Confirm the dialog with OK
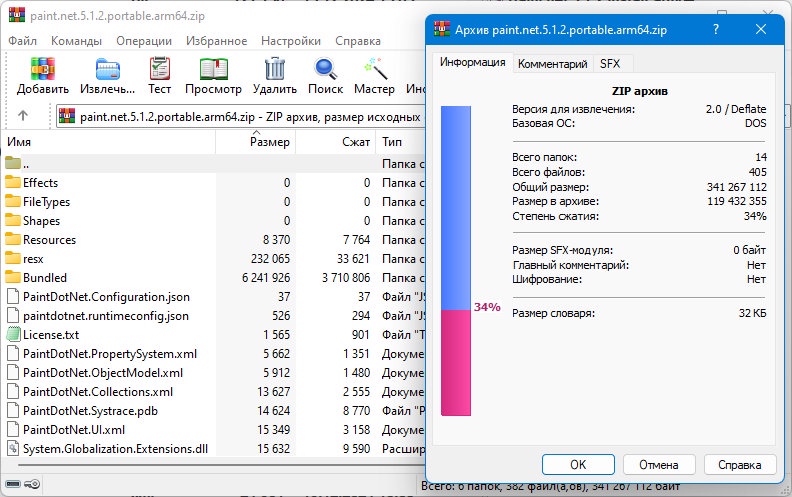Viewport: 792px width, 497px height. click(578, 464)
